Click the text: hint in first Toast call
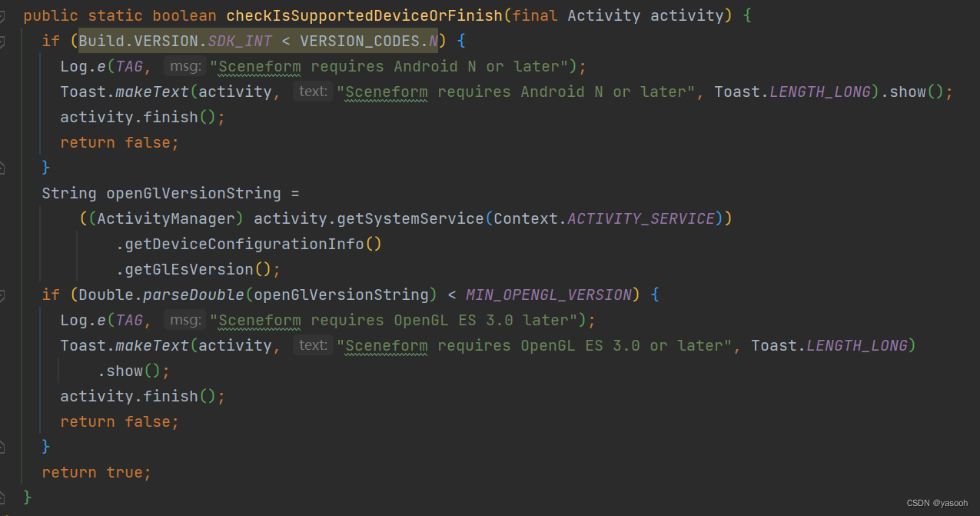This screenshot has height=516, width=980. click(312, 92)
